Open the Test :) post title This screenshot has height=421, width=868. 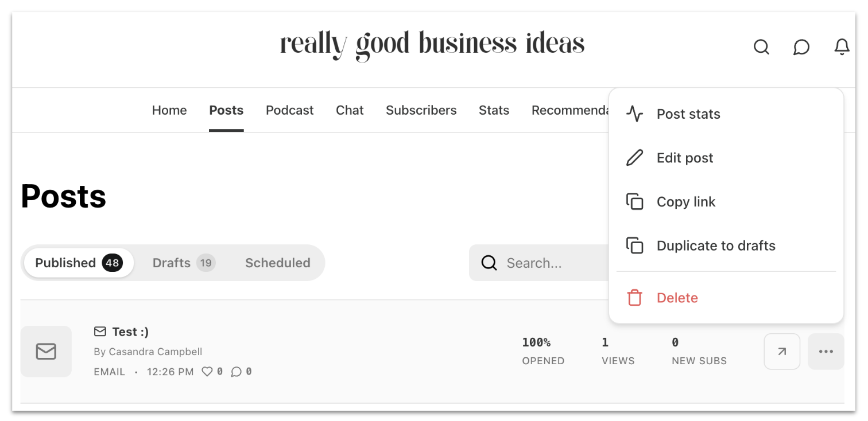point(130,332)
